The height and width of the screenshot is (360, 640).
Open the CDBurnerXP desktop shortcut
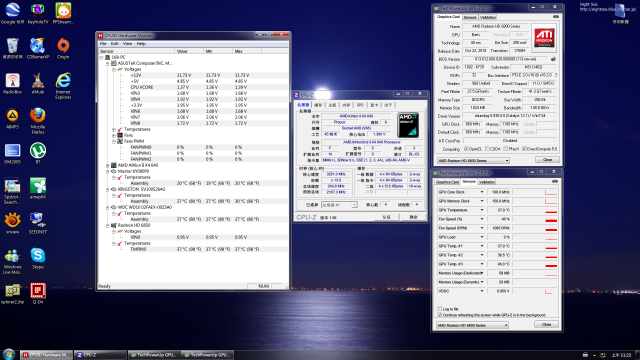pyautogui.click(x=38, y=48)
